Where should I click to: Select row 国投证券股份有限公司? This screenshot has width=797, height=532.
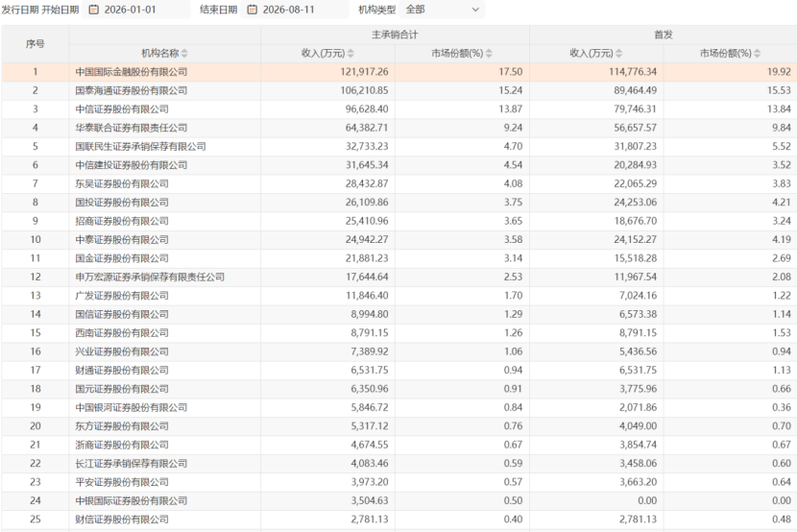[398, 203]
